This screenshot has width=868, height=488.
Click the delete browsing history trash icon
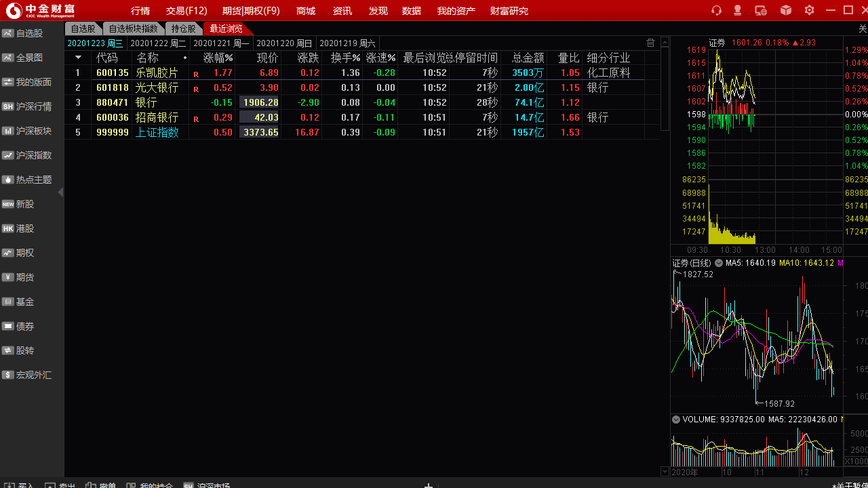[650, 42]
